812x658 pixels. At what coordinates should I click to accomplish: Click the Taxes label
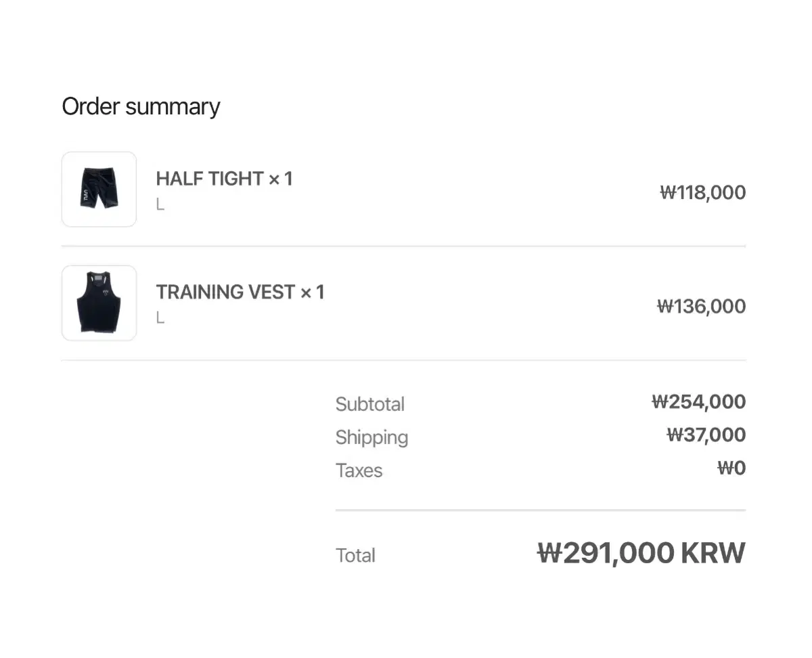point(359,470)
